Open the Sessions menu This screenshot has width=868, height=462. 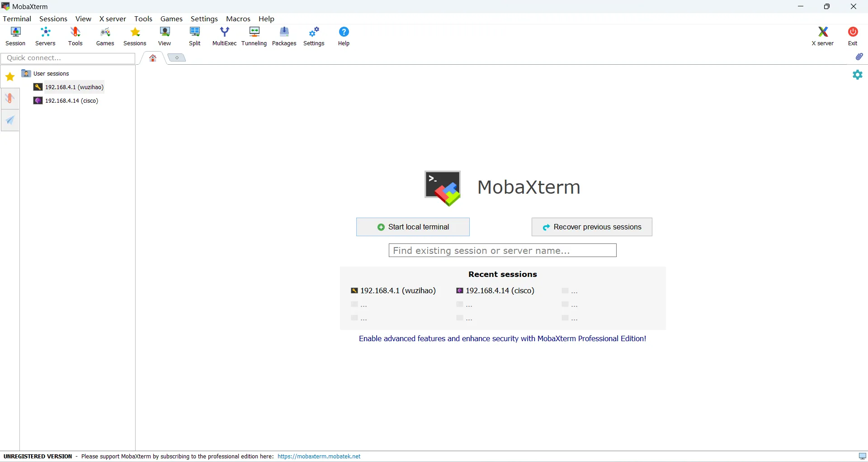pyautogui.click(x=53, y=19)
